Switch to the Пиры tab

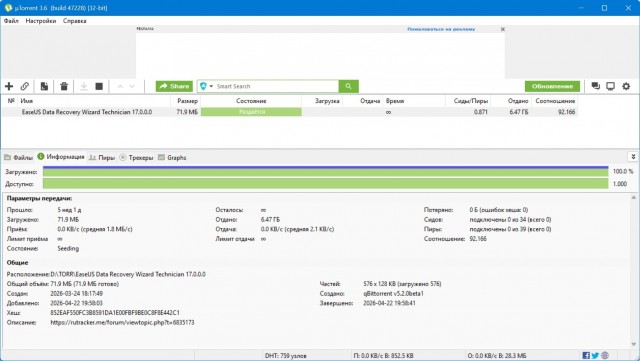tap(102, 158)
